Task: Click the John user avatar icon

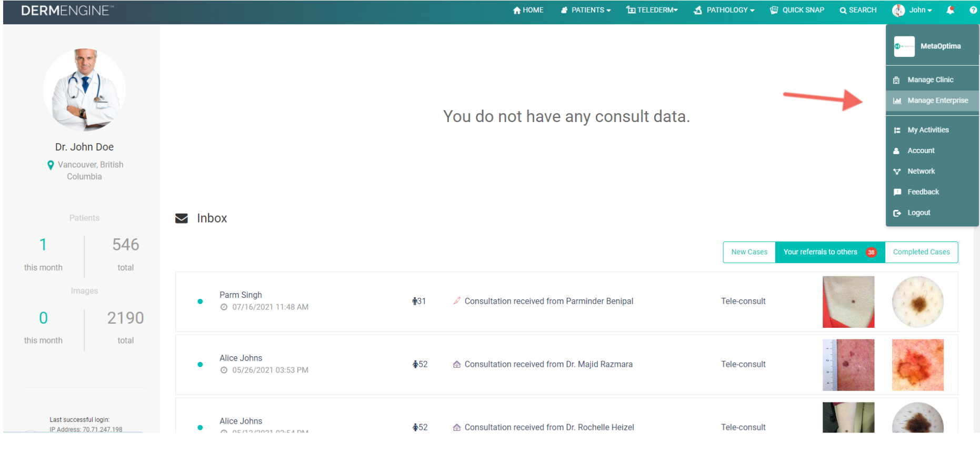Action: [x=898, y=10]
